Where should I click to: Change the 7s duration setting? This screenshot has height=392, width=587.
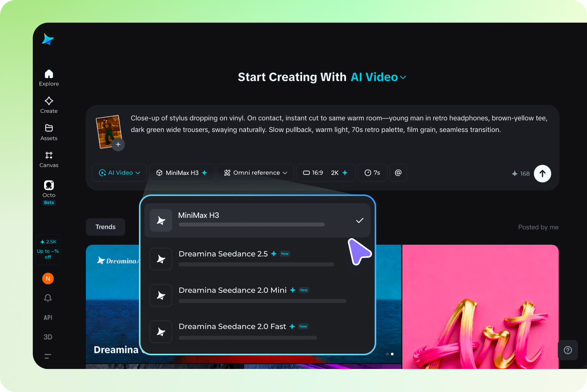tap(372, 173)
